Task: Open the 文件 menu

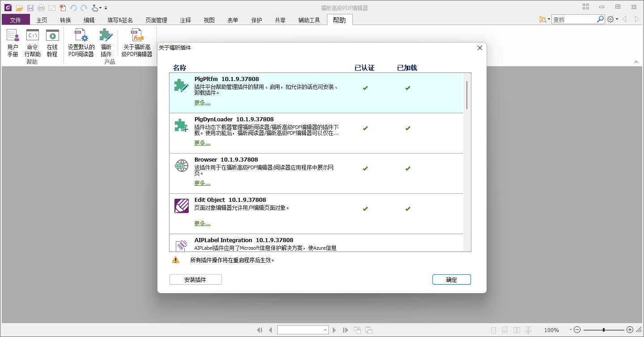Action: (x=16, y=20)
